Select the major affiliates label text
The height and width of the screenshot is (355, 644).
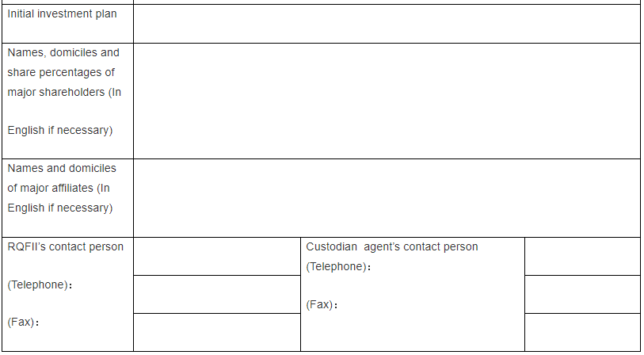(62, 188)
